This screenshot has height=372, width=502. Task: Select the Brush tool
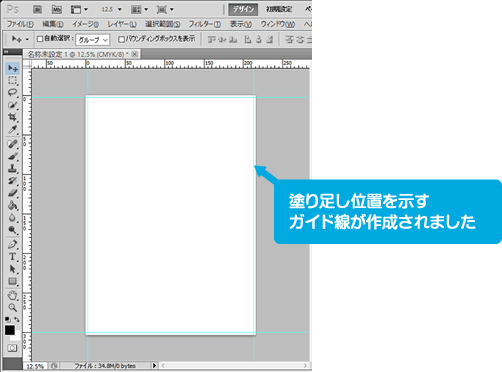point(13,156)
